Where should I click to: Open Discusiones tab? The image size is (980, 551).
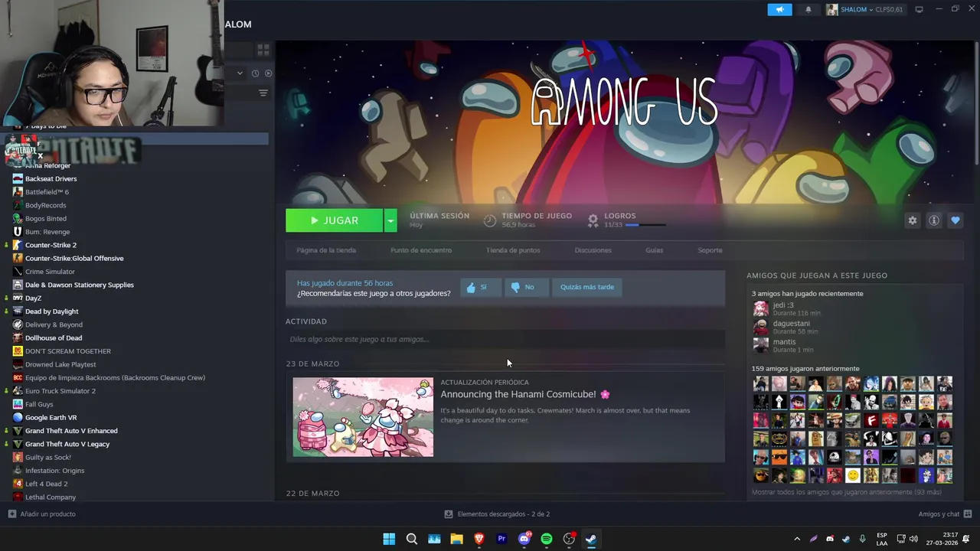tap(593, 250)
